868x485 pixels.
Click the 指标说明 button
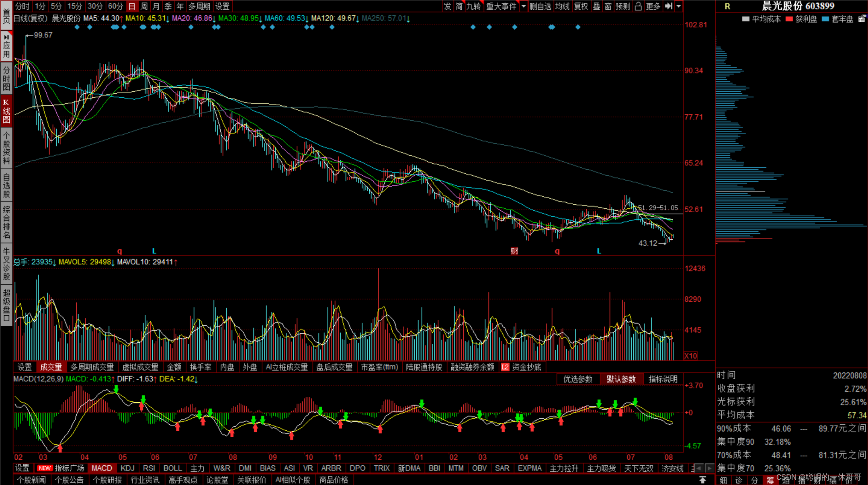tap(663, 379)
